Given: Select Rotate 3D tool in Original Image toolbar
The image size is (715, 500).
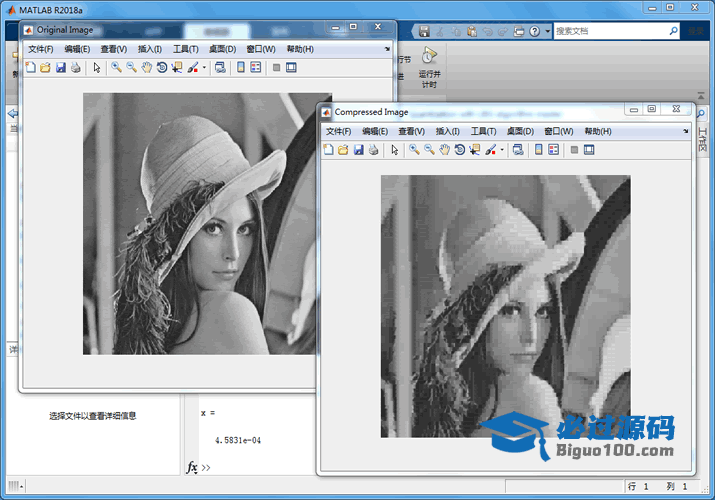Looking at the screenshot, I should coord(161,67).
